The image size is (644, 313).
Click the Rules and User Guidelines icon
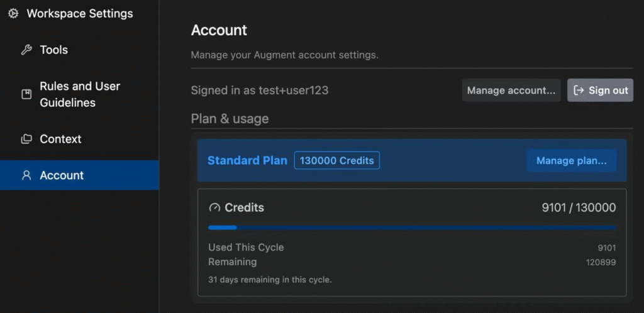(26, 94)
